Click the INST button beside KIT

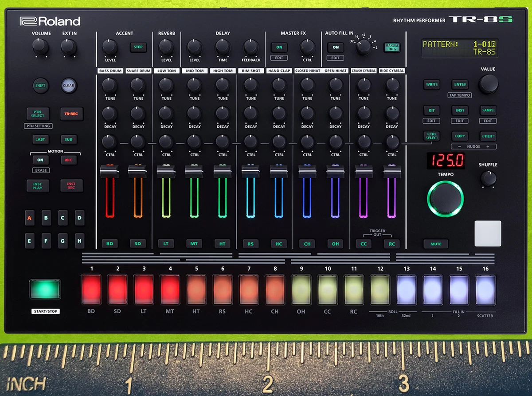tap(460, 110)
